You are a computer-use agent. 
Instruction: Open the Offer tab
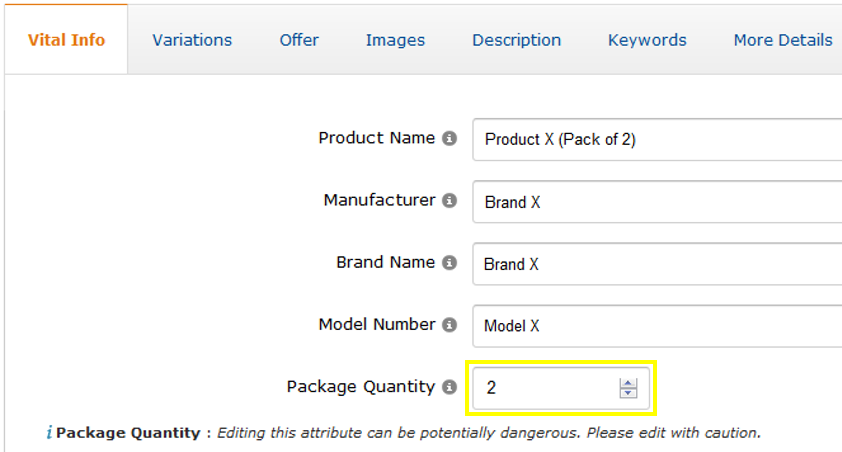299,40
